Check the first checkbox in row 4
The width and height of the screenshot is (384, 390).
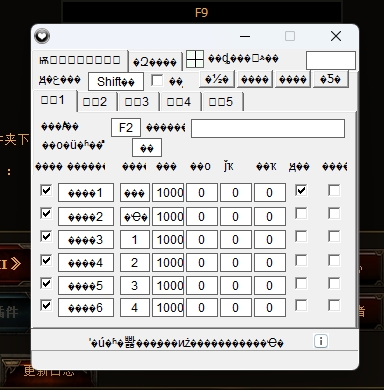point(46,260)
